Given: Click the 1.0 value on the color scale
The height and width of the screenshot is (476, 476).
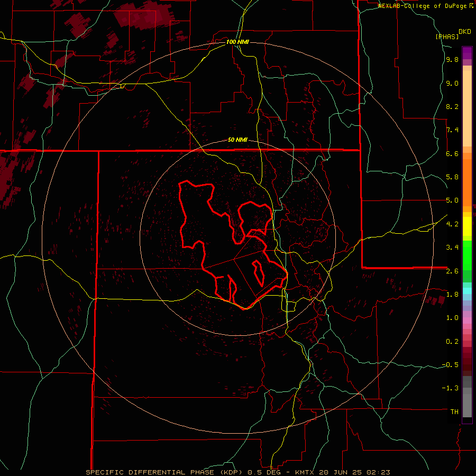Looking at the screenshot, I should click(452, 318).
